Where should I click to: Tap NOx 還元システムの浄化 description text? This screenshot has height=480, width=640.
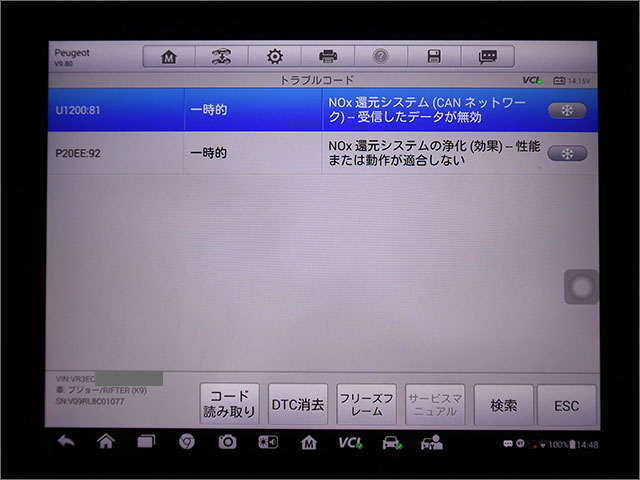tap(434, 153)
